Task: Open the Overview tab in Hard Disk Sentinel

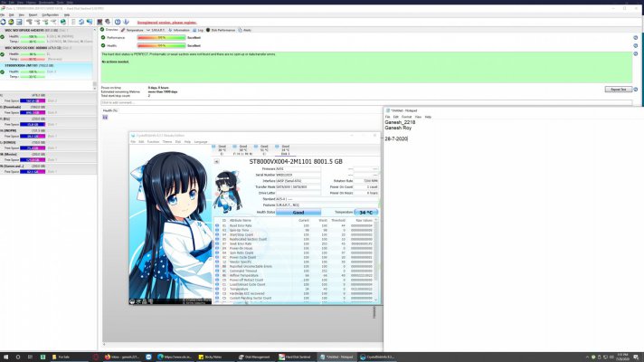Action: (109, 30)
